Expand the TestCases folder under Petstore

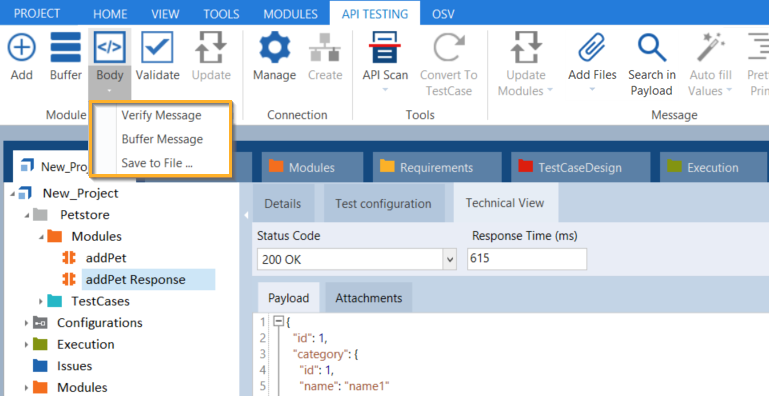tap(41, 301)
